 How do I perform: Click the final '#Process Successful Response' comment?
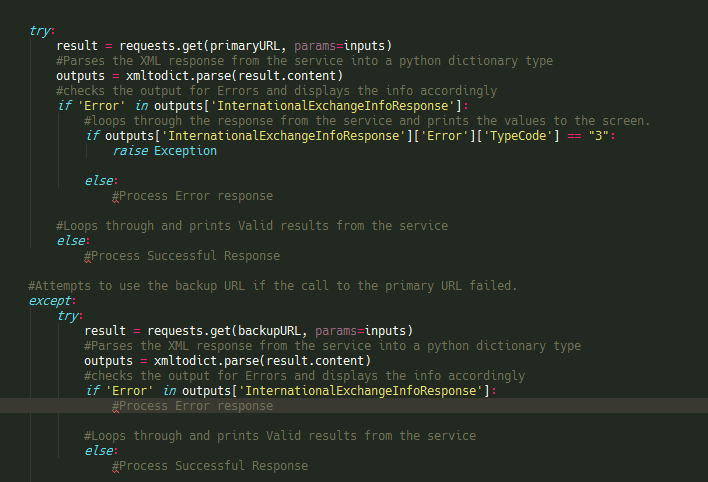pos(210,466)
